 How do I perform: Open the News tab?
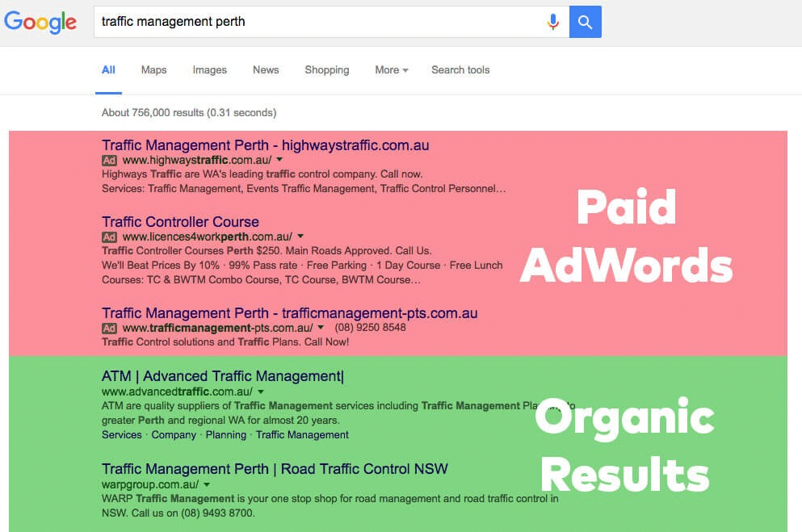[266, 70]
